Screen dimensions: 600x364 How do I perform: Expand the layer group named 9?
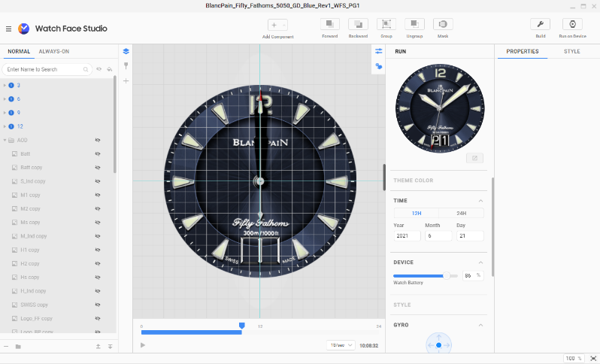pyautogui.click(x=5, y=113)
